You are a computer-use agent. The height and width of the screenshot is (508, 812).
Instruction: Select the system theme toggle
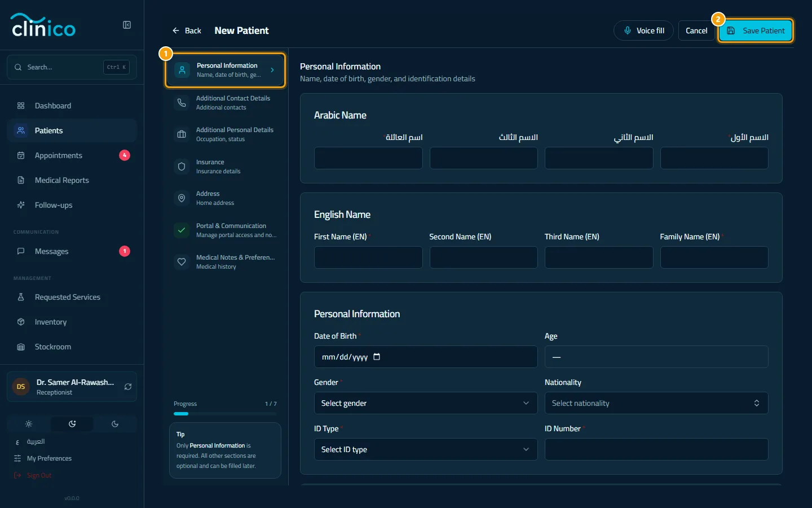click(x=72, y=424)
